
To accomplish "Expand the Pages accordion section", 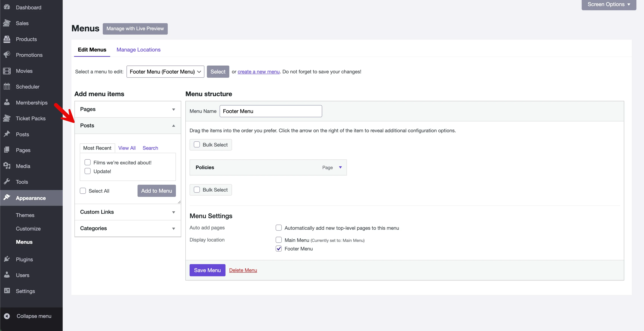I will coord(128,109).
